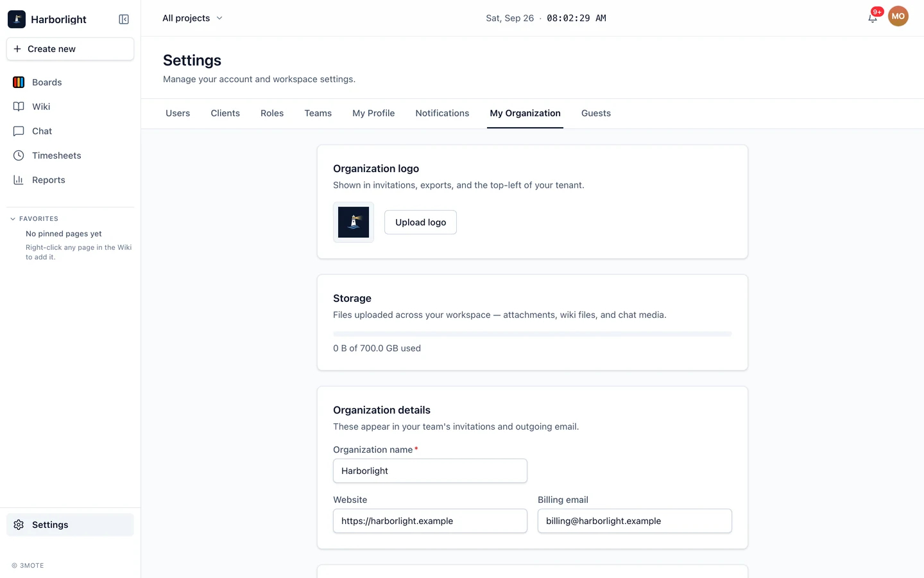Open the Notifications tab
924x578 pixels.
tap(442, 113)
